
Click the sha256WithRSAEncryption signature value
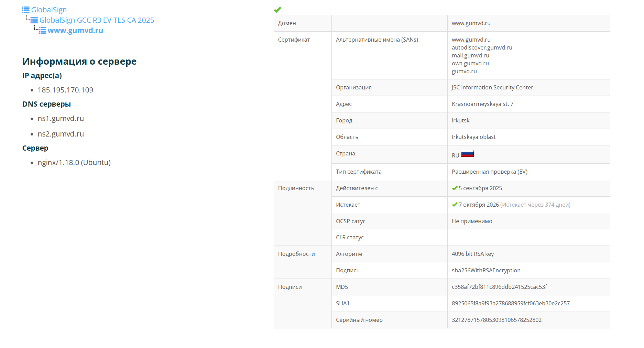(486, 270)
